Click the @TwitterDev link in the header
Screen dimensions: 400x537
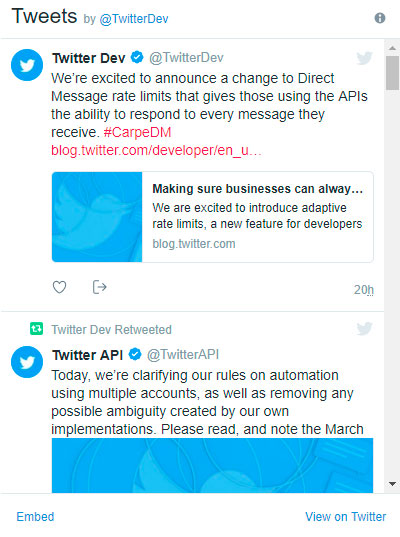click(x=134, y=19)
